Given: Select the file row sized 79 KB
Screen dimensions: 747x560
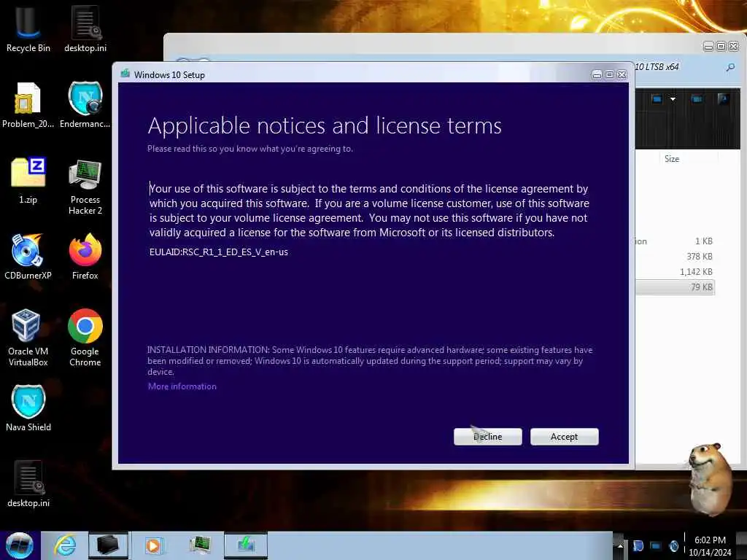Looking at the screenshot, I should tap(675, 287).
